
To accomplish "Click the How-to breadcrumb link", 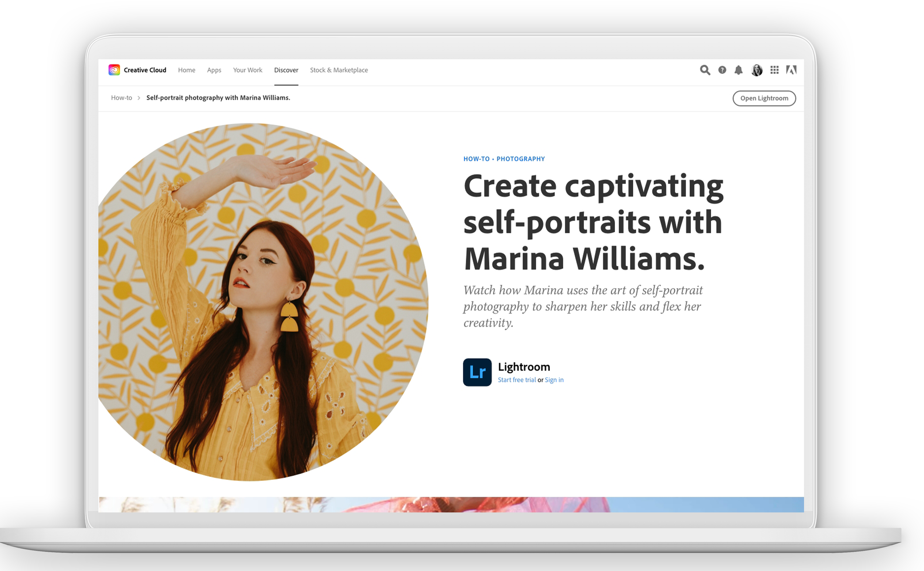I will (x=121, y=97).
